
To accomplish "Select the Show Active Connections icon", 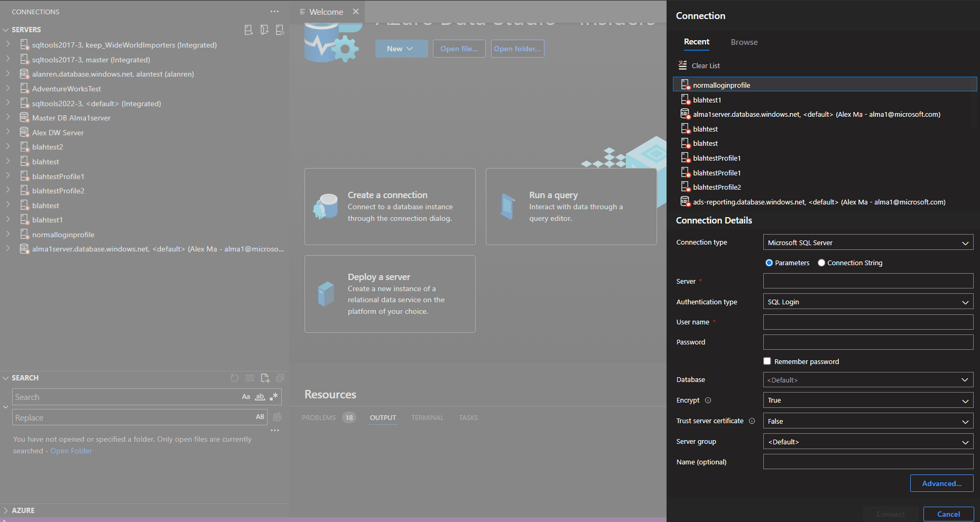I will (280, 30).
